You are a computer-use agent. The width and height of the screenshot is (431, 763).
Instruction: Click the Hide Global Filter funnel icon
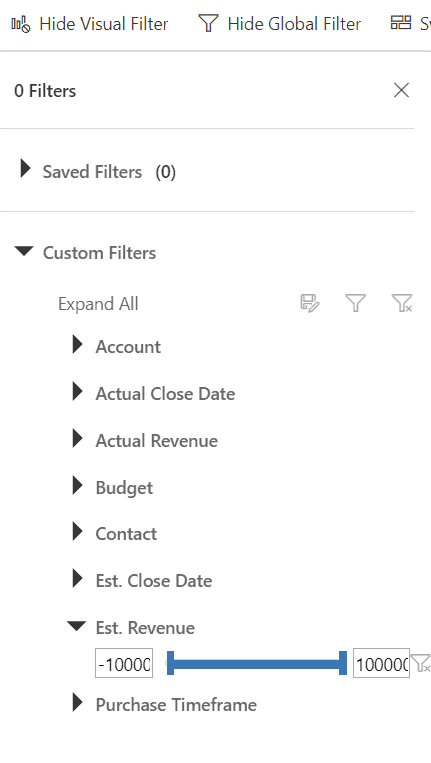208,23
